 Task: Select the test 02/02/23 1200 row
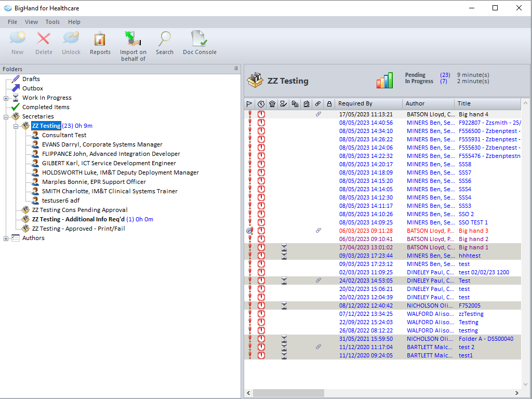coord(383,272)
